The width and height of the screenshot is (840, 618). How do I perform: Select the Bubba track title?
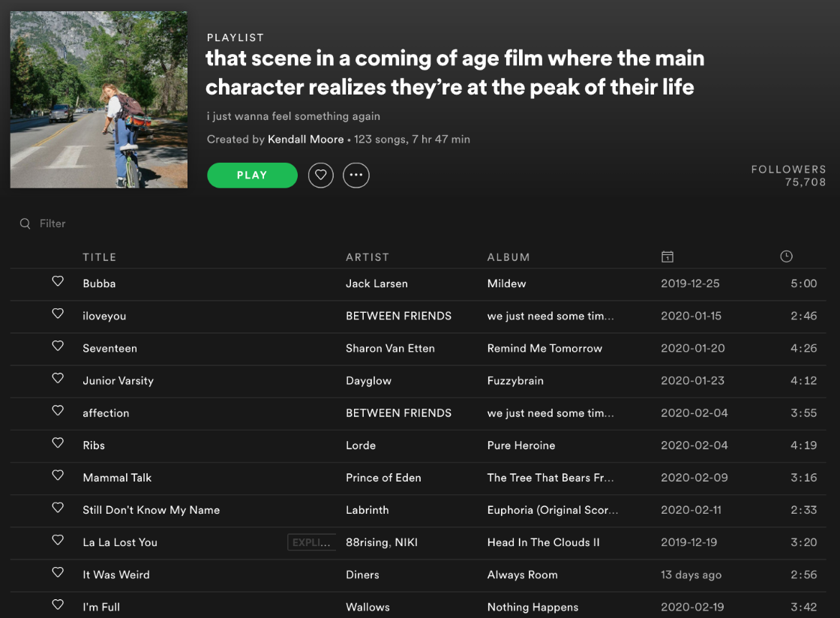coord(99,283)
